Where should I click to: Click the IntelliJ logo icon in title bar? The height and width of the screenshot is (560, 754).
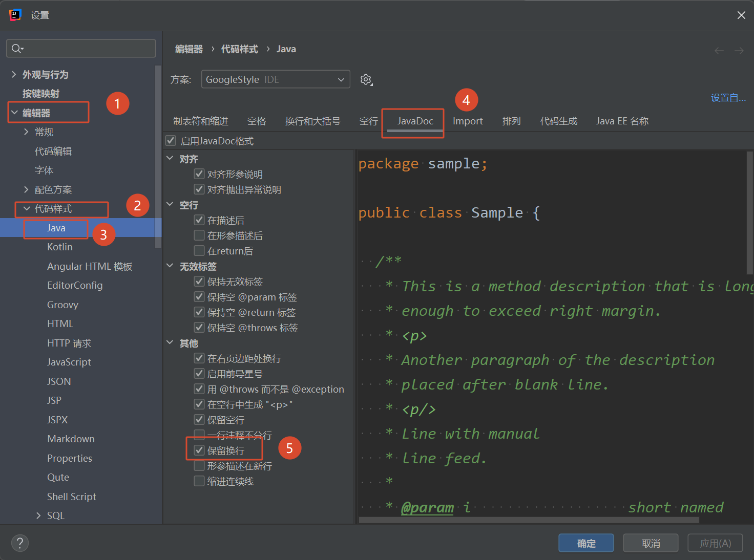coord(15,15)
